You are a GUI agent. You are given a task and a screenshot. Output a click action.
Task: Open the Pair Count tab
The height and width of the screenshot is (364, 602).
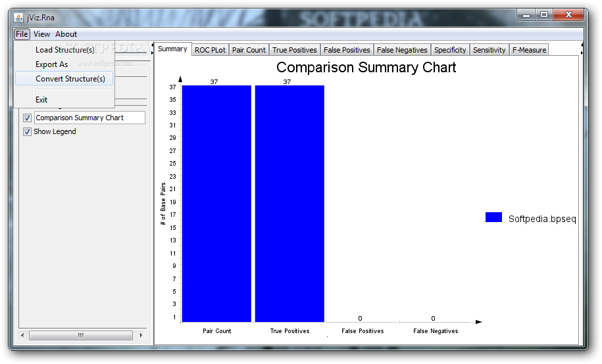point(249,50)
